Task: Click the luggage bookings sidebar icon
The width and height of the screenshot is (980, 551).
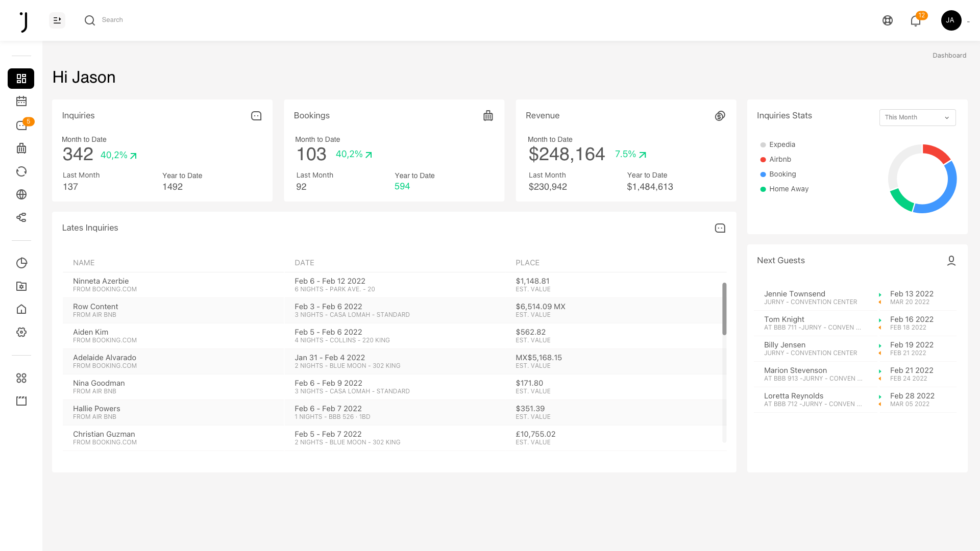Action: pyautogui.click(x=21, y=148)
